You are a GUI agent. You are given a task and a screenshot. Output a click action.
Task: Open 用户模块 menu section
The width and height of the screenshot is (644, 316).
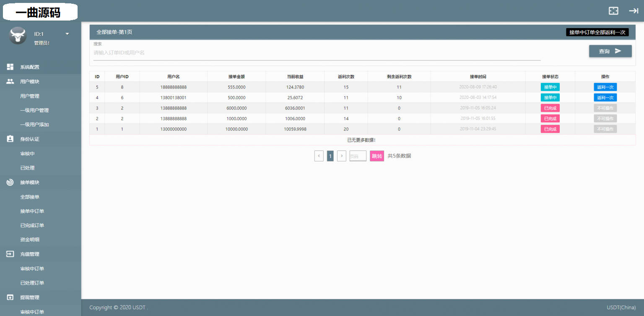(x=41, y=81)
